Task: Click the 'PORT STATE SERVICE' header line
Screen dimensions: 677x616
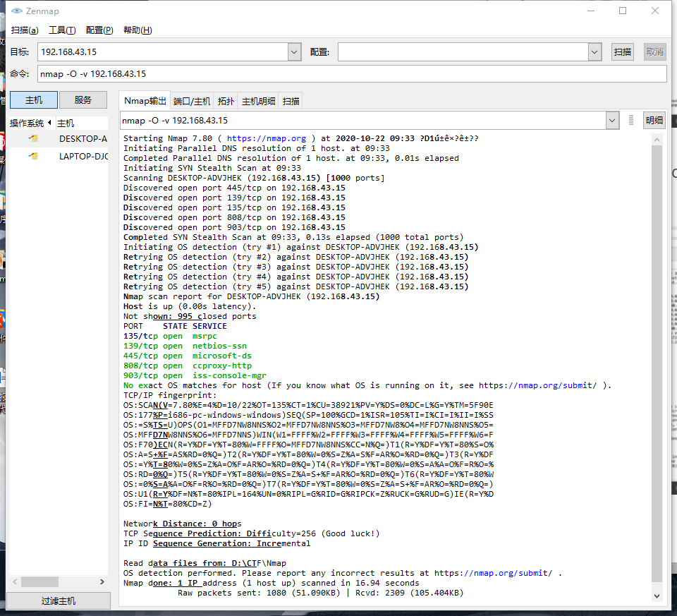Action: click(175, 326)
